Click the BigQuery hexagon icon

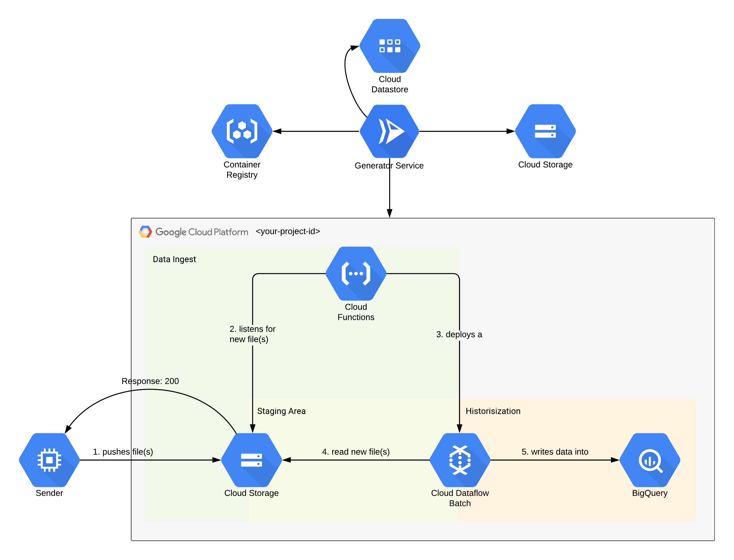coord(650,460)
